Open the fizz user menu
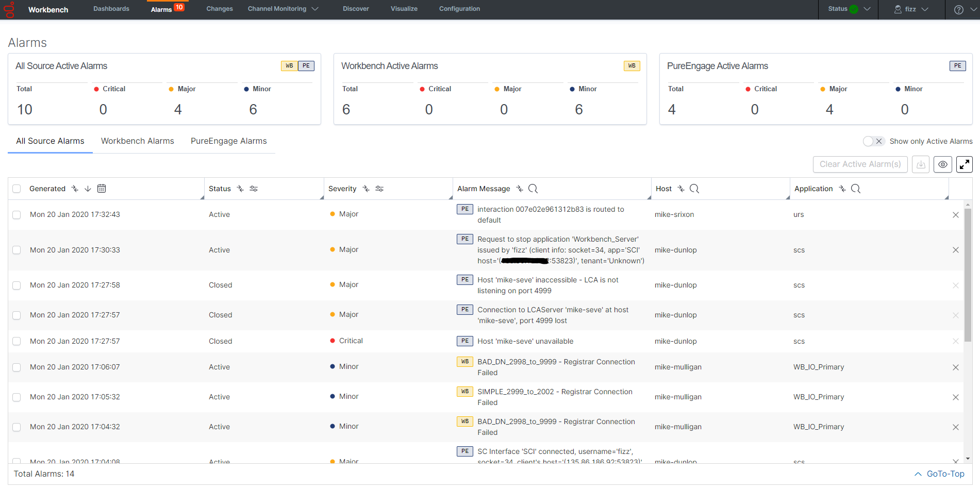980x489 pixels. [911, 9]
